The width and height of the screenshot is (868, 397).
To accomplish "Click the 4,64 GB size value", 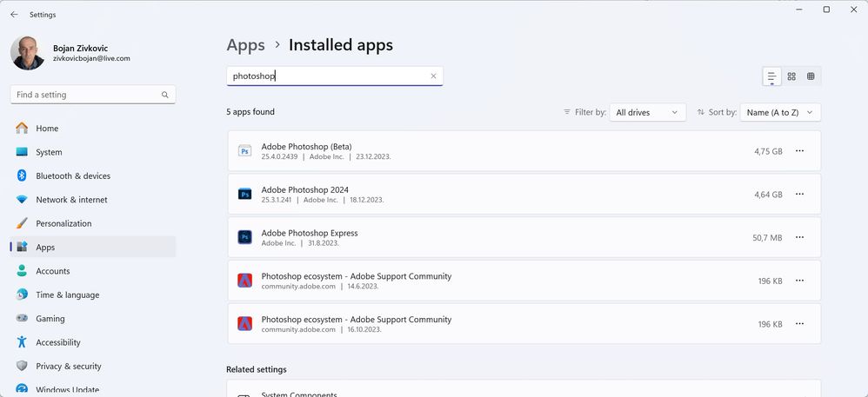I will coord(768,194).
